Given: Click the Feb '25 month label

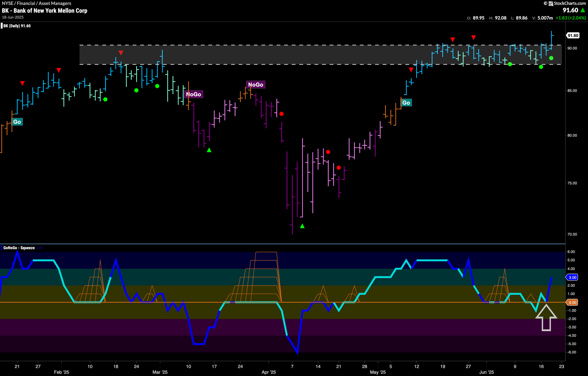Looking at the screenshot, I should [x=62, y=372].
